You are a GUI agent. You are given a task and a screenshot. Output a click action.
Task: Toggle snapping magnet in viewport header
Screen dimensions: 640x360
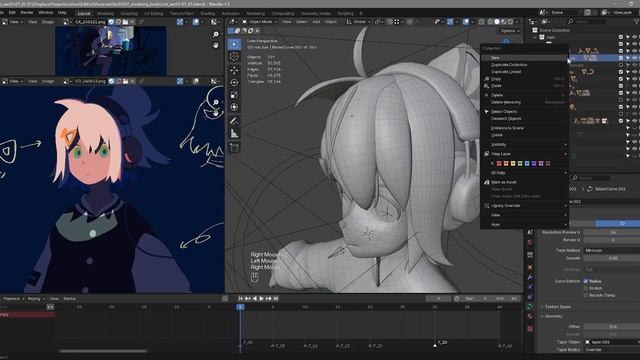389,21
